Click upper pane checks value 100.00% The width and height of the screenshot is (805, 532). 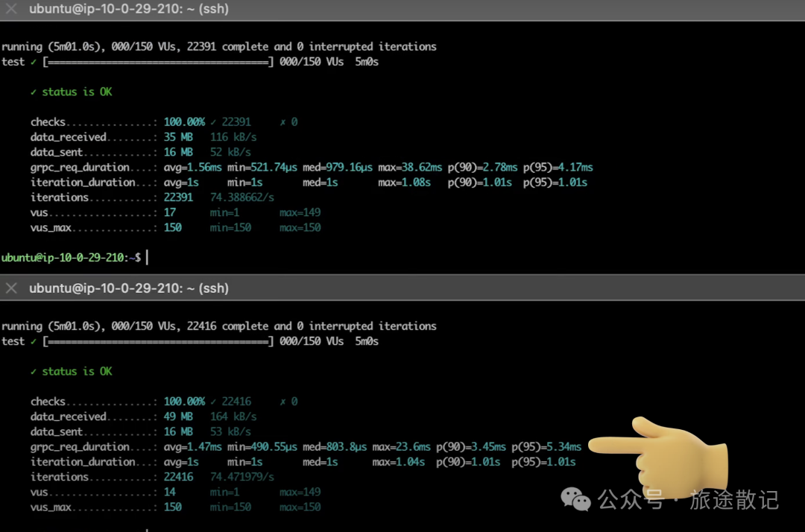184,122
